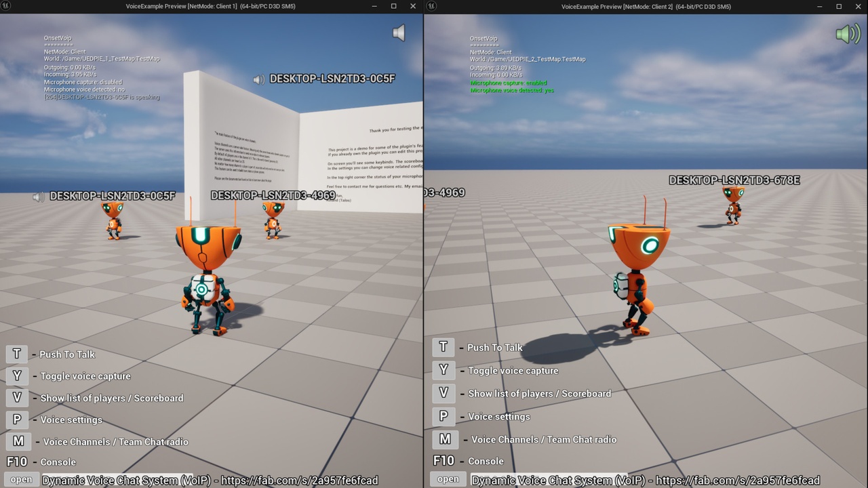Click the large foreground robot in Client 1
Viewport: 868px width, 488px height.
pyautogui.click(x=207, y=278)
